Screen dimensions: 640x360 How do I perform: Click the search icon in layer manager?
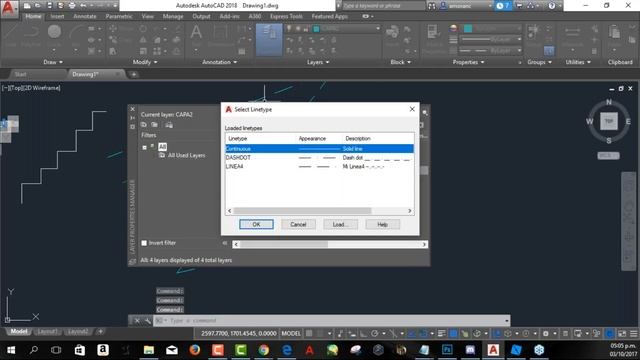425,113
